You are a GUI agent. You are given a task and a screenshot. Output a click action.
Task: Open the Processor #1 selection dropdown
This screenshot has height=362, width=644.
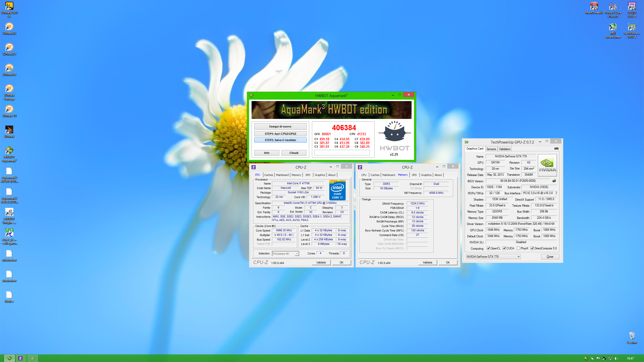(x=286, y=254)
